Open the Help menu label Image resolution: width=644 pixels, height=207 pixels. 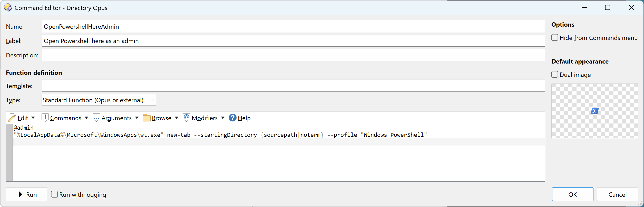click(x=244, y=118)
